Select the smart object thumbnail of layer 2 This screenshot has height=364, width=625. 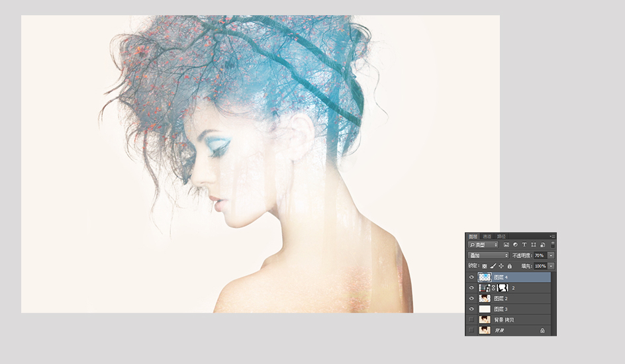(x=485, y=287)
